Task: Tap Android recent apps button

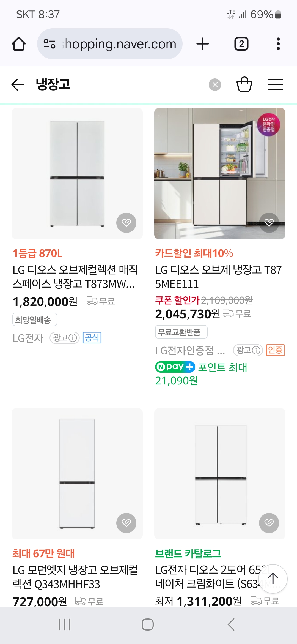Action: tap(65, 624)
